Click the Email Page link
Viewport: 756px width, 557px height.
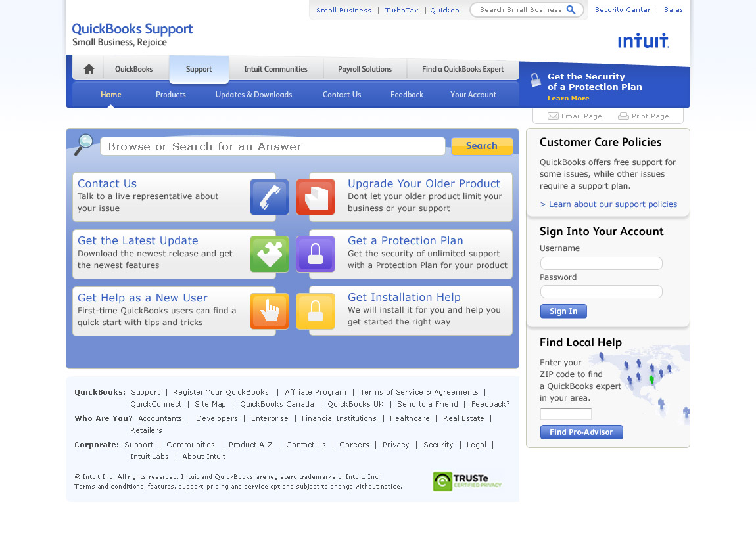[x=582, y=116]
